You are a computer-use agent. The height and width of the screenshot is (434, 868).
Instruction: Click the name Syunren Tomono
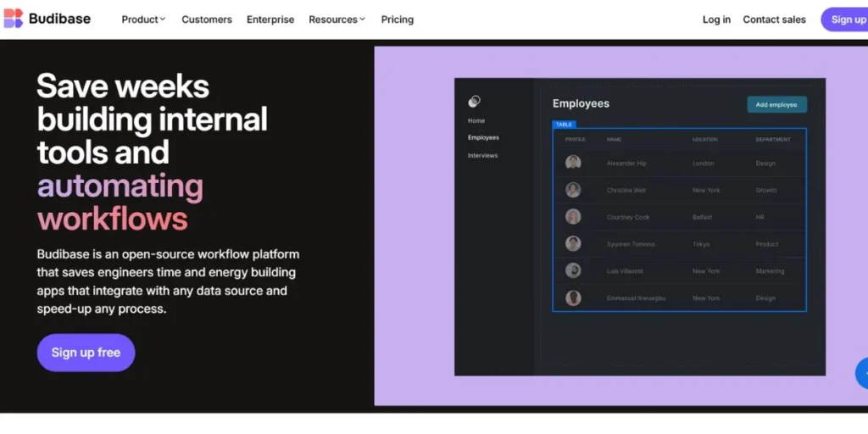(631, 244)
